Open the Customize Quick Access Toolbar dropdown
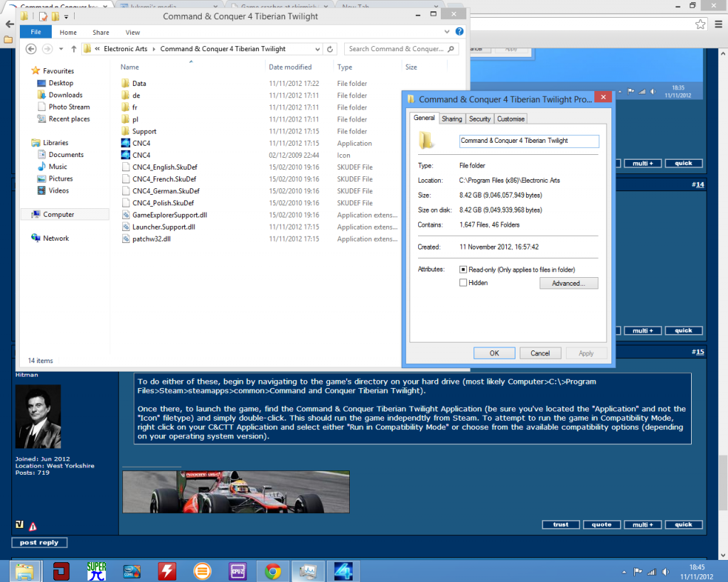 click(x=66, y=17)
